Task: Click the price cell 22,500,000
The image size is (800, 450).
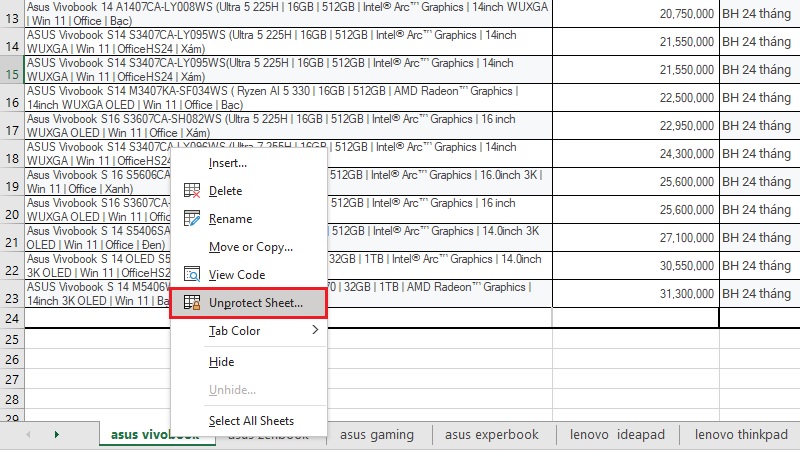Action: (636, 98)
